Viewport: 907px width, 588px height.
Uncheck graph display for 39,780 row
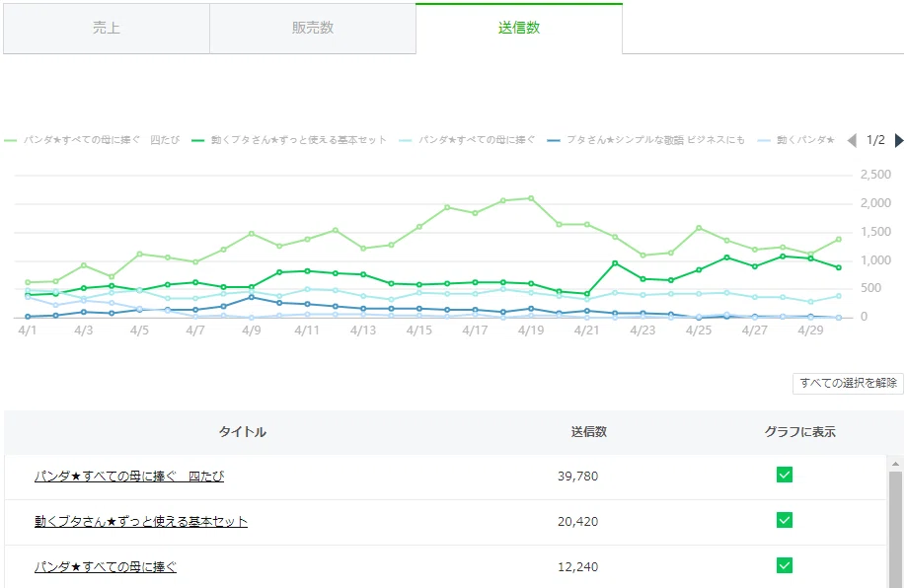785,476
